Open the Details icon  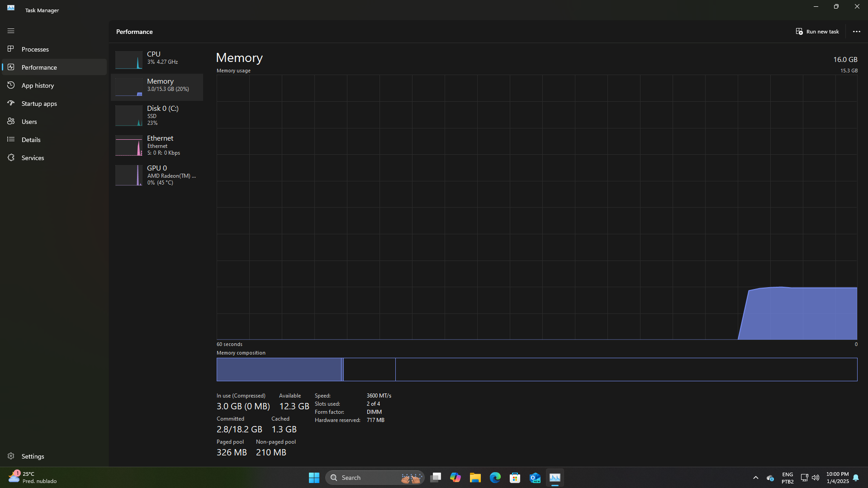pos(11,139)
